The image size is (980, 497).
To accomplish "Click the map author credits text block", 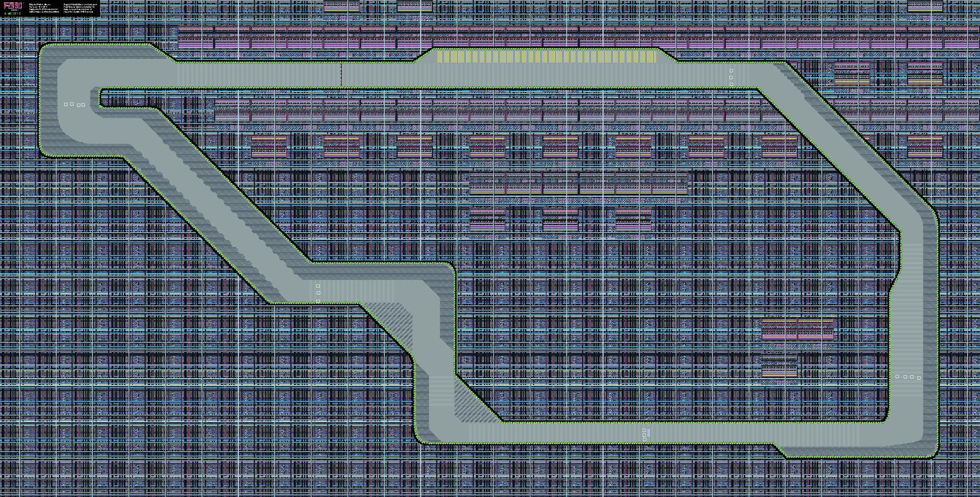I will [x=44, y=8].
